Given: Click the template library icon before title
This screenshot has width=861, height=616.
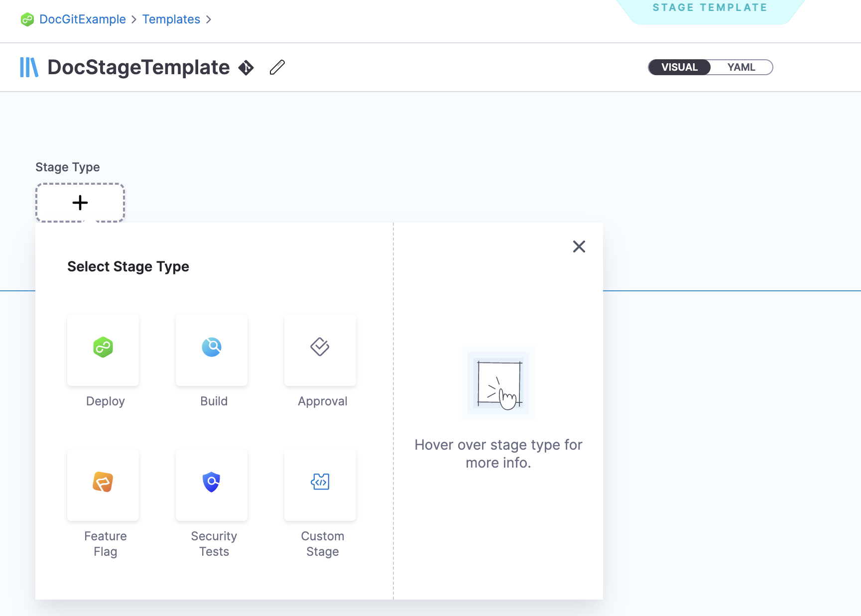Looking at the screenshot, I should click(x=29, y=67).
